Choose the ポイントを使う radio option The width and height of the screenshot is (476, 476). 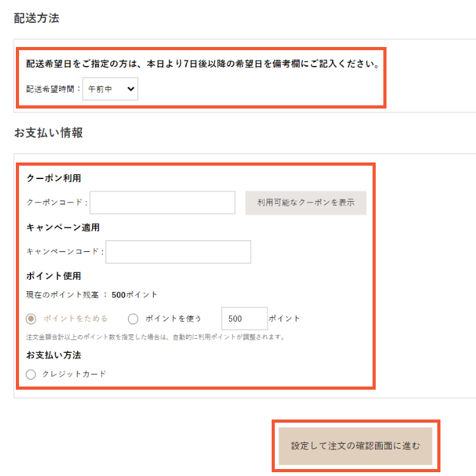133,319
